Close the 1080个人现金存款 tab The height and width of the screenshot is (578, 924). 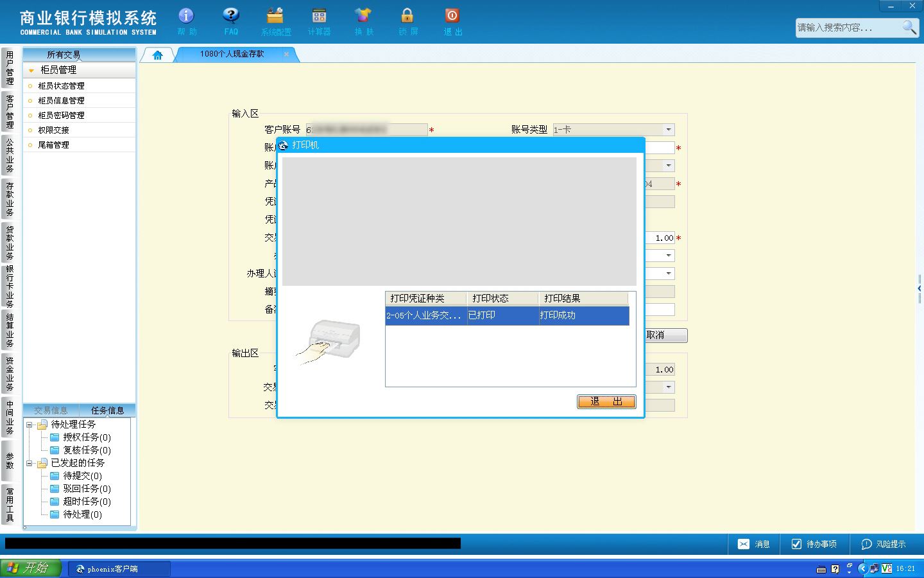(x=286, y=54)
